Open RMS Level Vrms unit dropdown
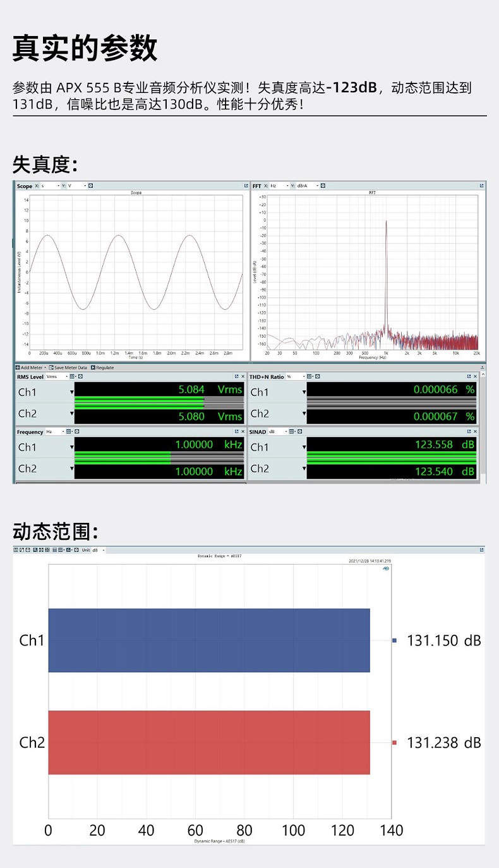This screenshot has width=499, height=868. (56, 376)
